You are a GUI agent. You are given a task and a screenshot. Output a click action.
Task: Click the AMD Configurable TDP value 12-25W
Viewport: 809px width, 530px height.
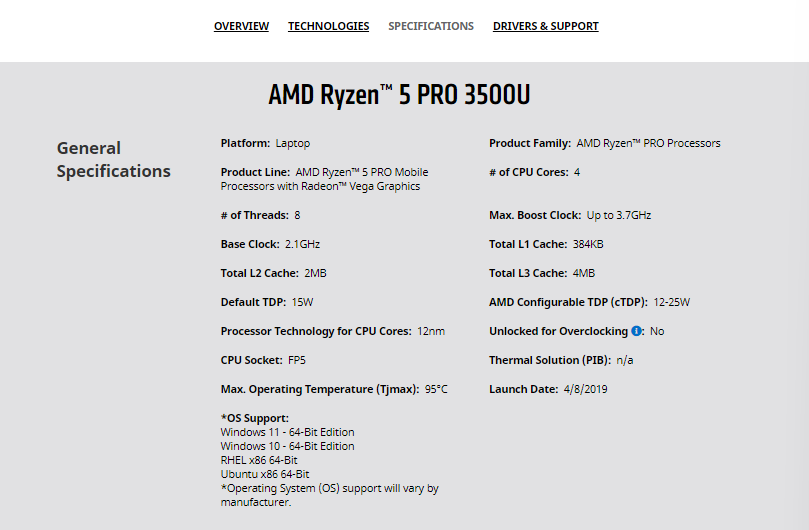(x=671, y=302)
